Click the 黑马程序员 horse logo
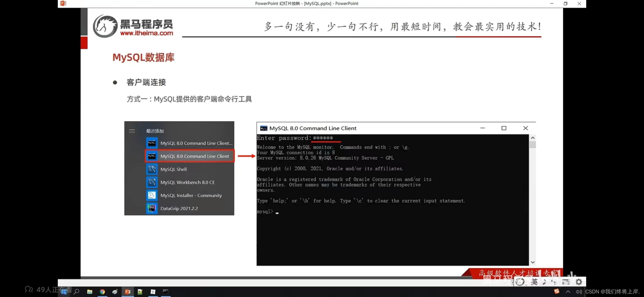 pyautogui.click(x=105, y=26)
